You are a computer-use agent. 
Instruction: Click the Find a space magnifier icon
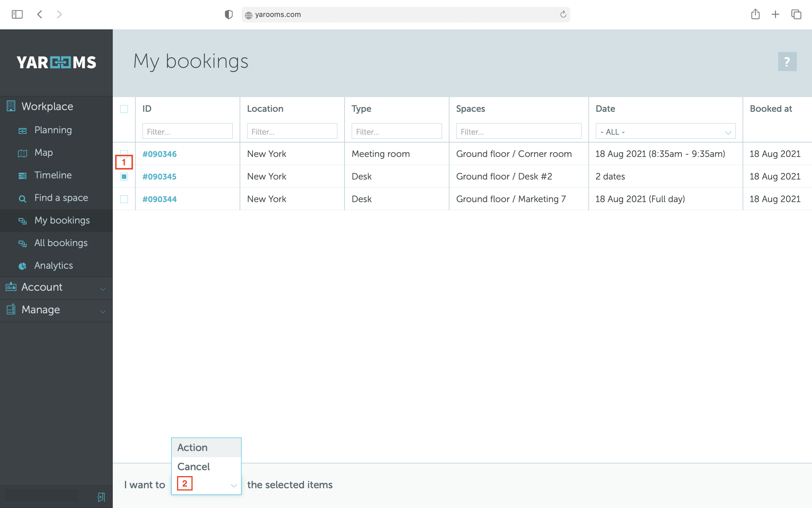coord(22,198)
